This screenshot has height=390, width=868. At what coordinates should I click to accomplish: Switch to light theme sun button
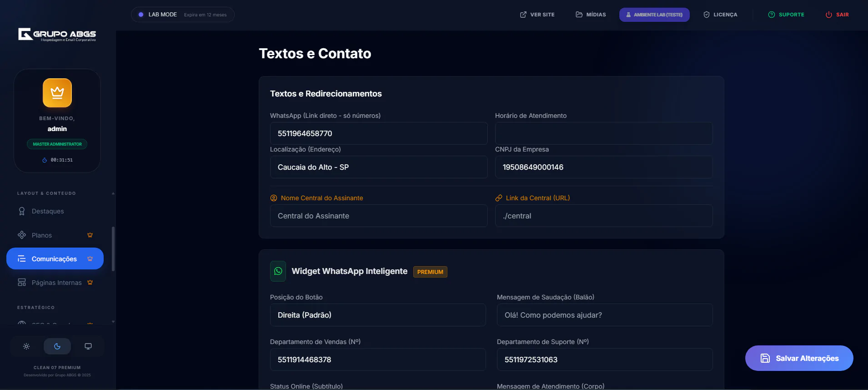tap(26, 346)
